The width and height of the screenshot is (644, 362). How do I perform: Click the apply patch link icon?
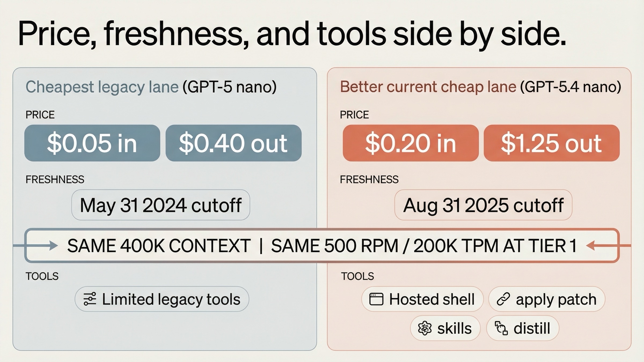pyautogui.click(x=503, y=299)
